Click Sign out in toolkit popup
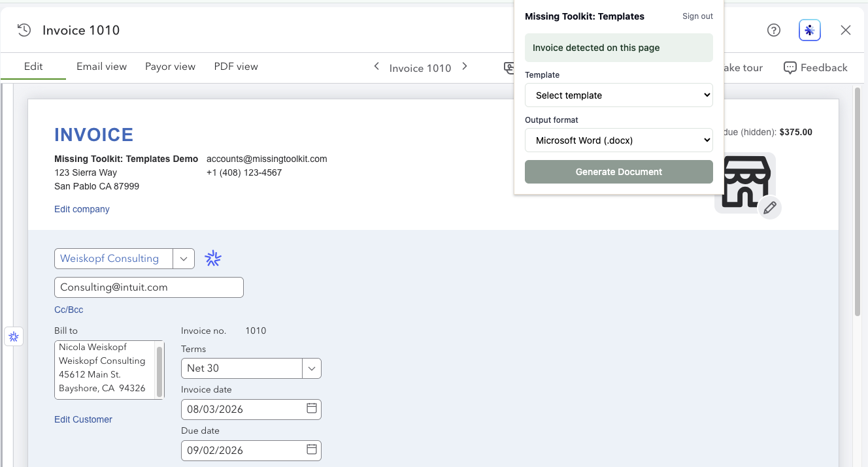The width and height of the screenshot is (868, 467). pos(697,16)
